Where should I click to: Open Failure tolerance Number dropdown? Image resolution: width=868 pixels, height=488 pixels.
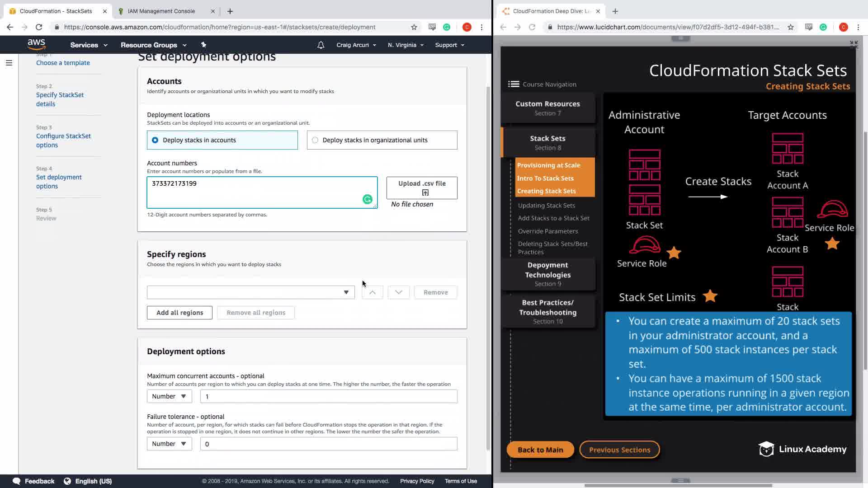pyautogui.click(x=169, y=444)
